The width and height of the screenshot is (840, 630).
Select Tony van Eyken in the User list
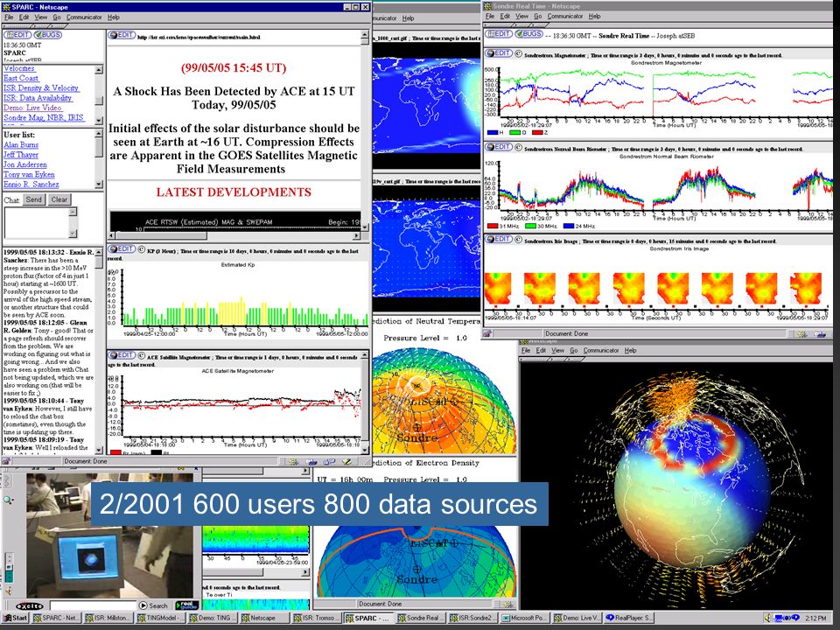[29, 175]
